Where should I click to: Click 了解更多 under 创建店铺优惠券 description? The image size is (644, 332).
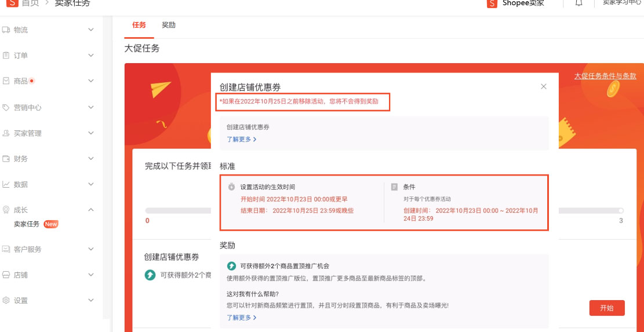pyautogui.click(x=241, y=140)
